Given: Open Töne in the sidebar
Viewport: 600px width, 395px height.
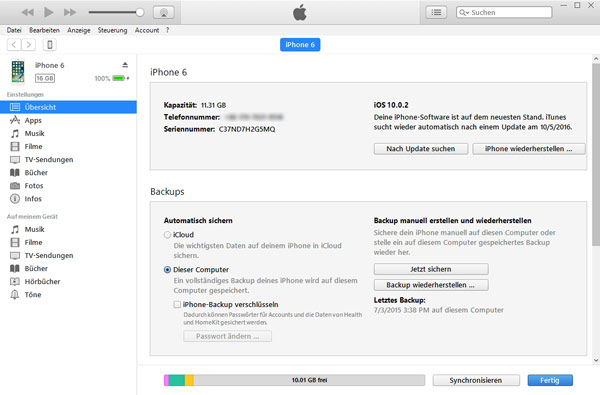Looking at the screenshot, I should click(x=33, y=294).
